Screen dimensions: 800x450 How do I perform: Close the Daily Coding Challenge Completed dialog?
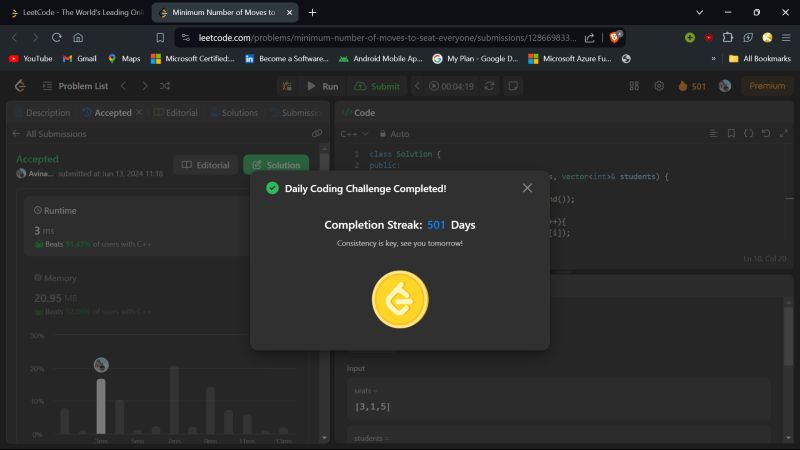tap(527, 188)
